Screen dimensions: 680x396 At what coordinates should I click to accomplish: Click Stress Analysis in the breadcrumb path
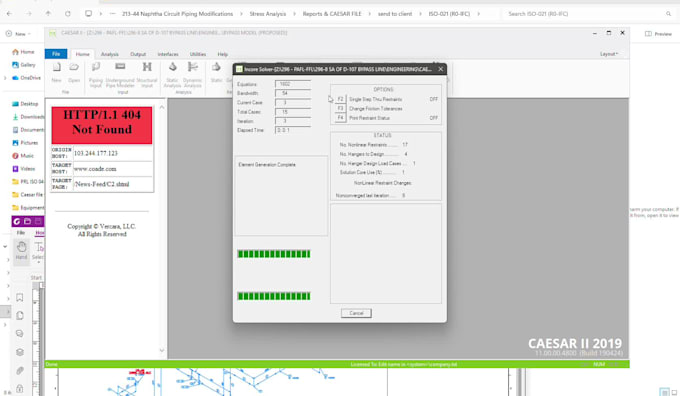(268, 14)
